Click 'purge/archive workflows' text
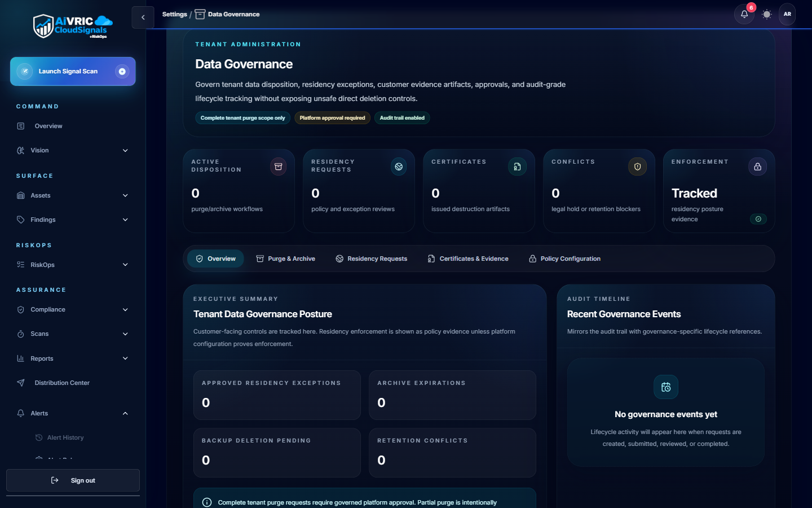 tap(227, 209)
